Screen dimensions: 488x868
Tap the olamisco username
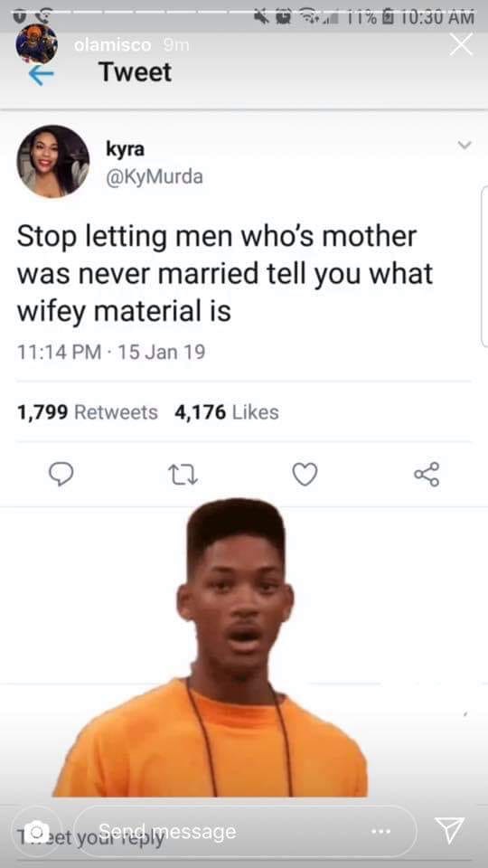point(112,45)
